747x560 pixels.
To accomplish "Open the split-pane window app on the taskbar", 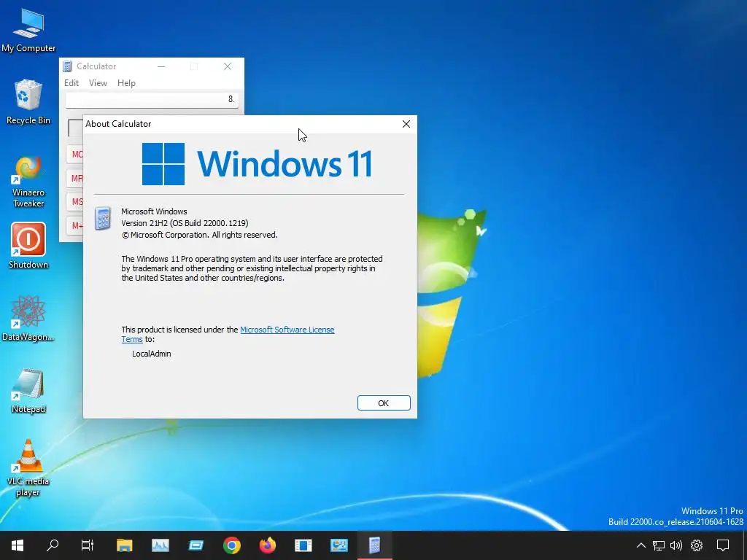I will 303,545.
